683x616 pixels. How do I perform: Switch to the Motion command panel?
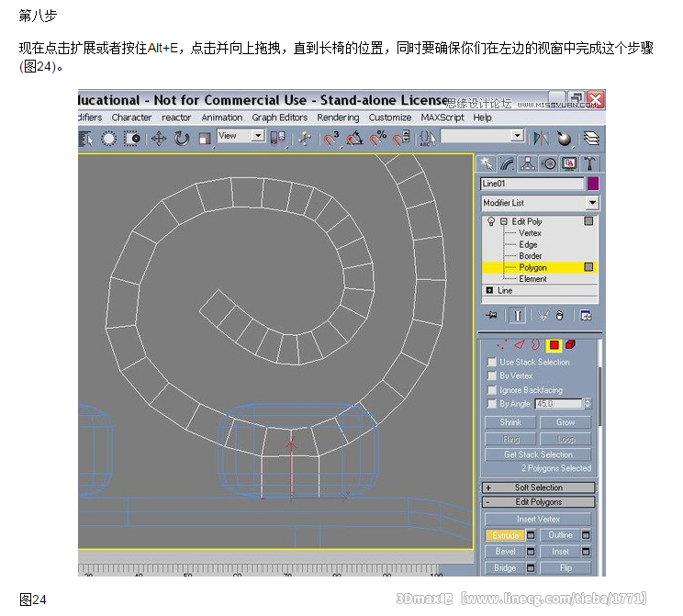coord(549,163)
